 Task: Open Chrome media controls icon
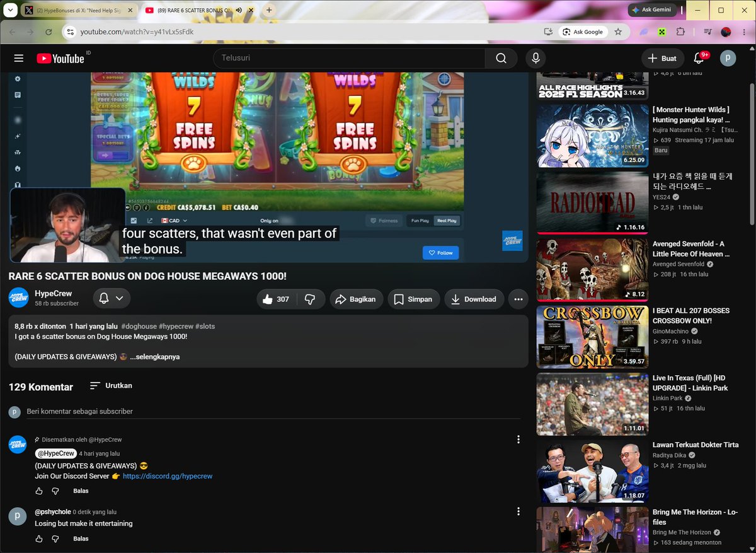point(707,32)
